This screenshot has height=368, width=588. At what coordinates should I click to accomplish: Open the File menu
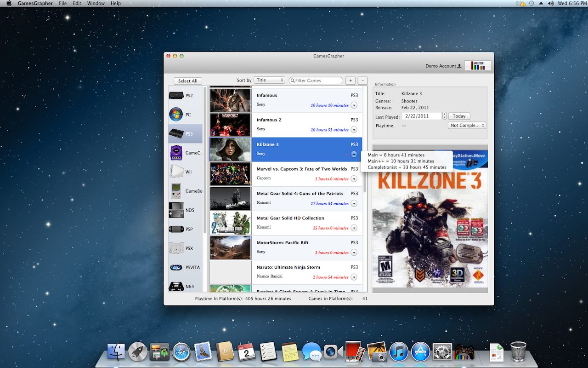(63, 3)
